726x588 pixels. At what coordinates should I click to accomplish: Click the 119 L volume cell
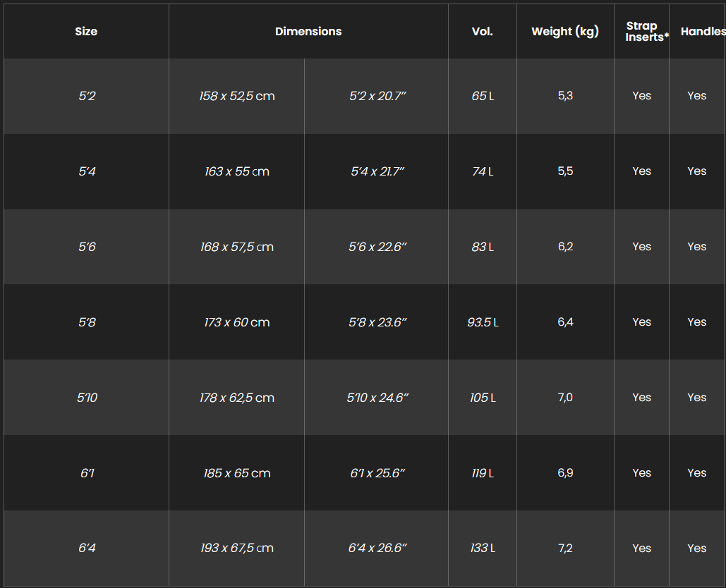click(483, 473)
